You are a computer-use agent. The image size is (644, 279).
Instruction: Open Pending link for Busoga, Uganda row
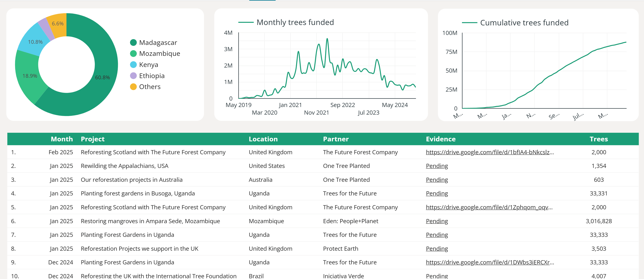coord(437,193)
